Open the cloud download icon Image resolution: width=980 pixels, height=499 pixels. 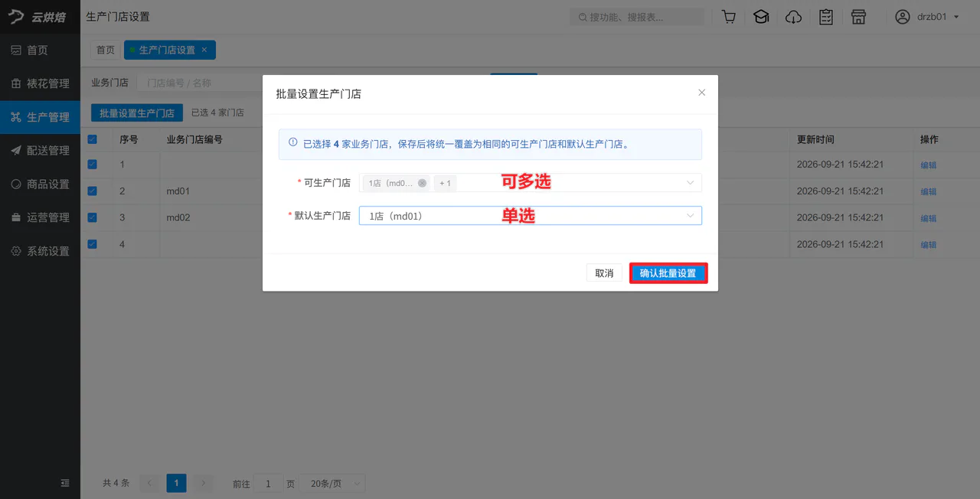point(794,17)
